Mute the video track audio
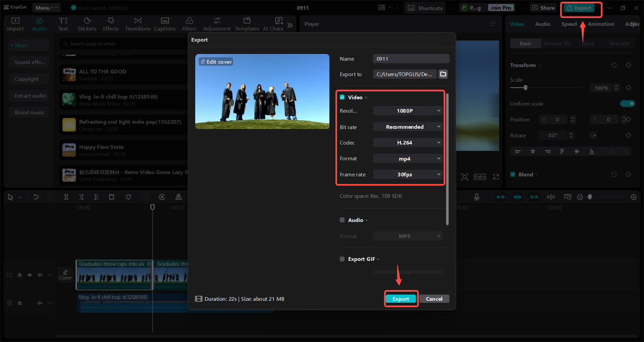Image resolution: width=644 pixels, height=342 pixels. coord(39,275)
